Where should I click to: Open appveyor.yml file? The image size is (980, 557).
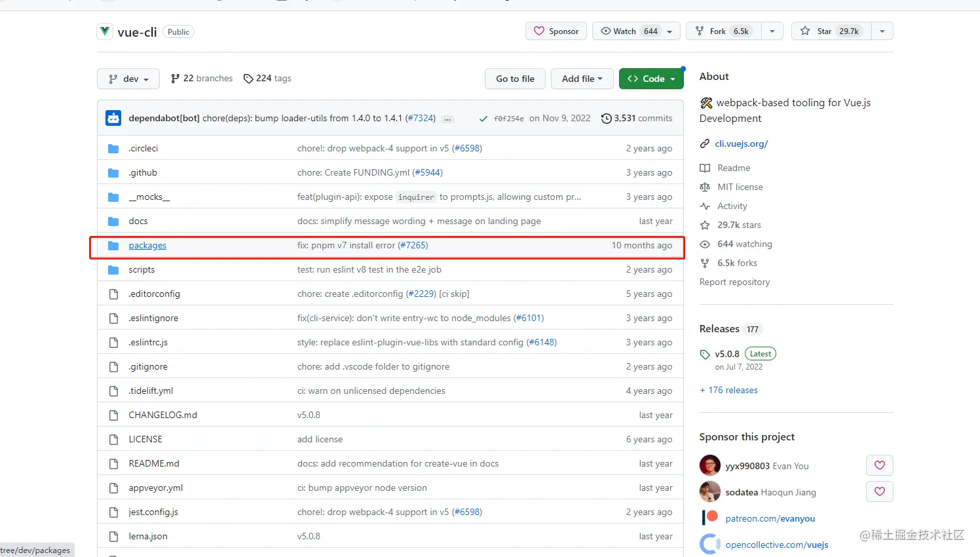tap(156, 488)
